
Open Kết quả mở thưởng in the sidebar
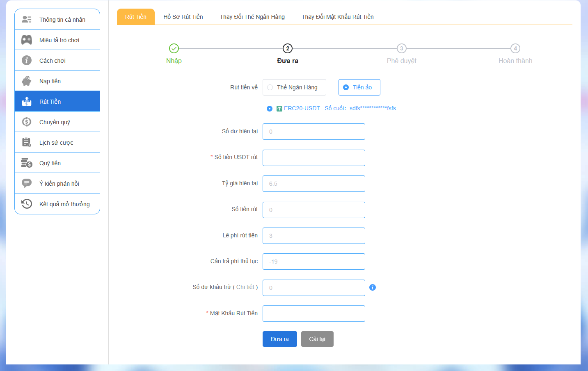click(64, 204)
